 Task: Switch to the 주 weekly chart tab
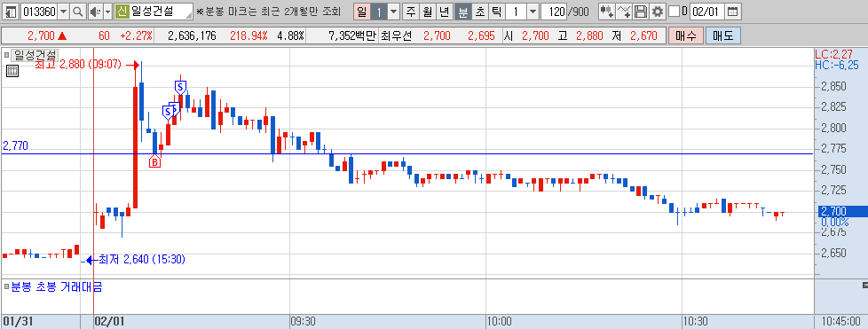410,12
